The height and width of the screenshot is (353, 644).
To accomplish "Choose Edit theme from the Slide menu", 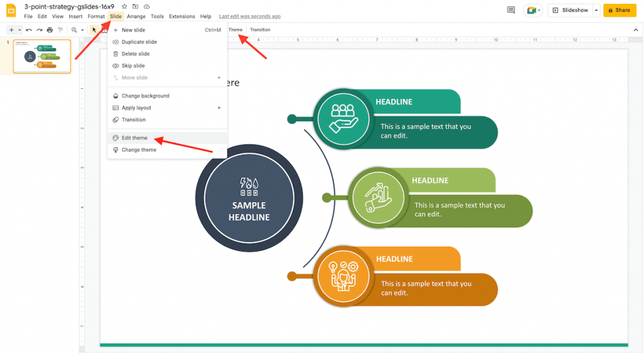I will point(135,138).
